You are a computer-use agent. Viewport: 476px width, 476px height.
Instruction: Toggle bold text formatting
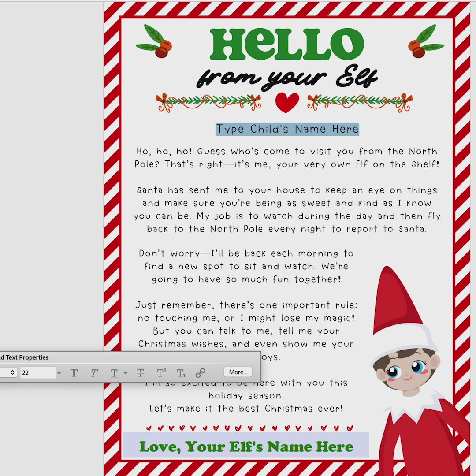click(74, 373)
